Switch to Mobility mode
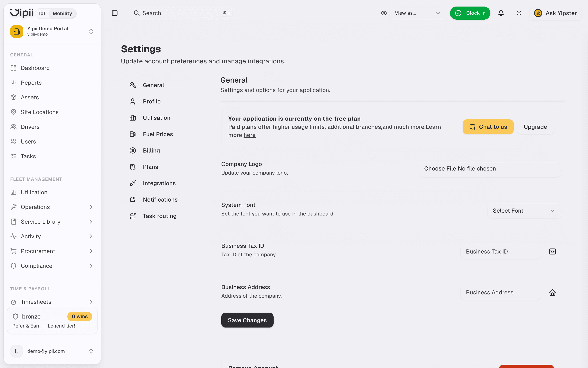 [x=62, y=13]
